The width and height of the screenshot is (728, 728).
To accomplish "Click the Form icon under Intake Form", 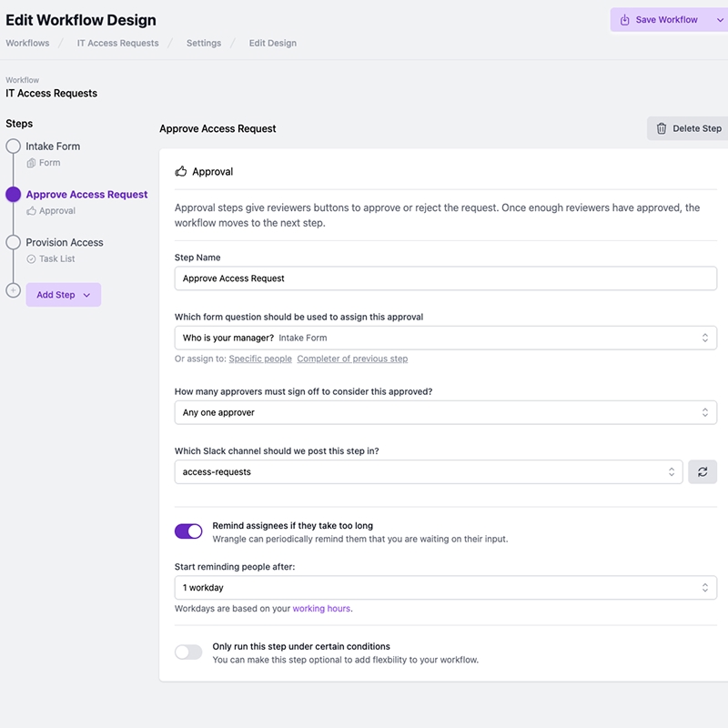I will (x=32, y=163).
